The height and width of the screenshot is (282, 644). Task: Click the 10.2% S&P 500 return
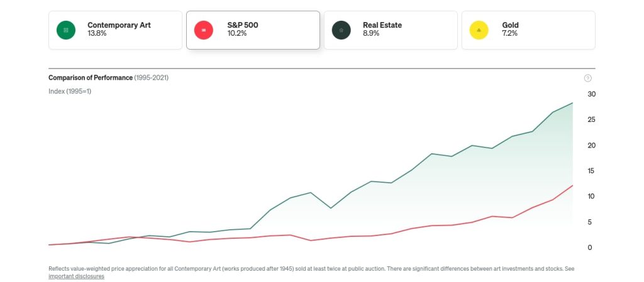tap(237, 34)
